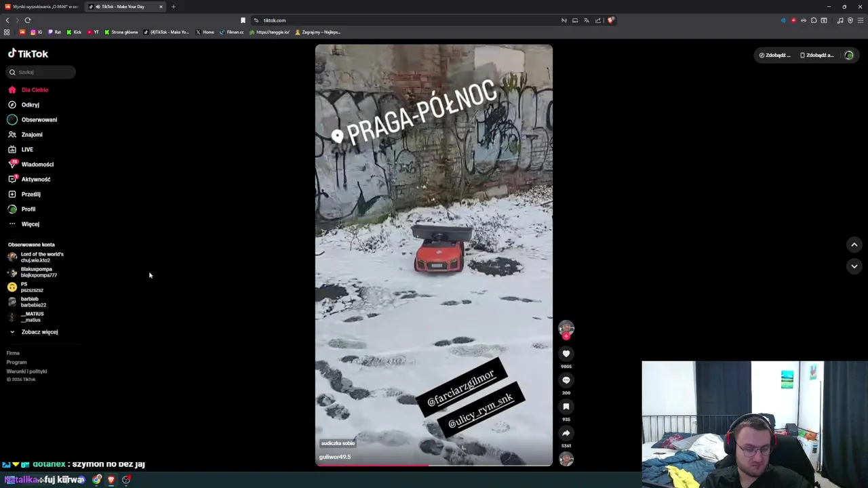Seek using the video progress bar
Viewport: 868px width, 488px height.
(x=434, y=465)
